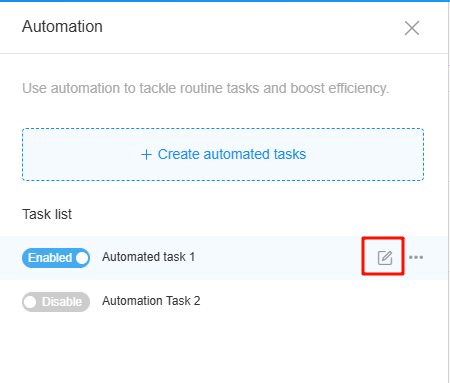This screenshot has width=450, height=383.
Task: Click the white knob of the Disable toggle
Action: (x=30, y=302)
